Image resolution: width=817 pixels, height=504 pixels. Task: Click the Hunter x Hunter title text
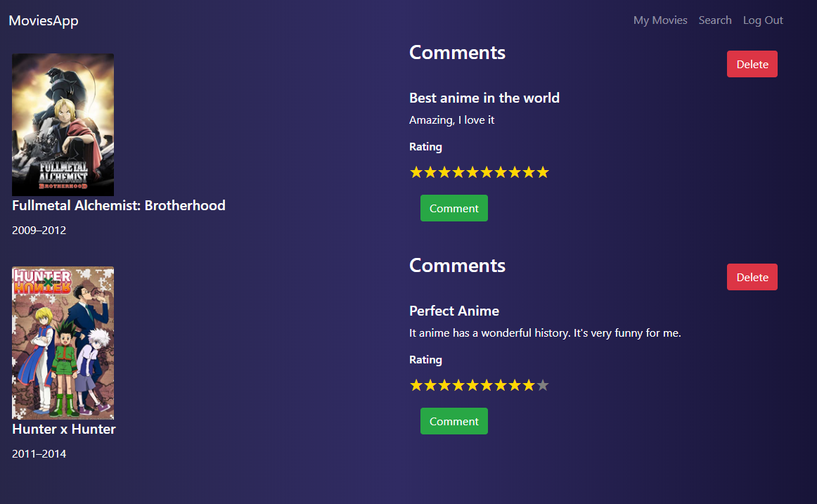click(x=64, y=429)
